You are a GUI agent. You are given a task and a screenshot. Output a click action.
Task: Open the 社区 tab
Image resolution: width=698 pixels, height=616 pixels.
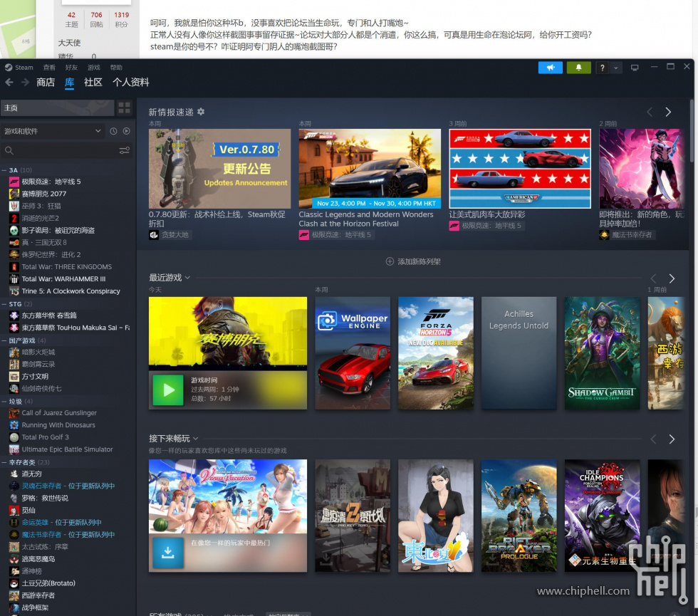(93, 83)
